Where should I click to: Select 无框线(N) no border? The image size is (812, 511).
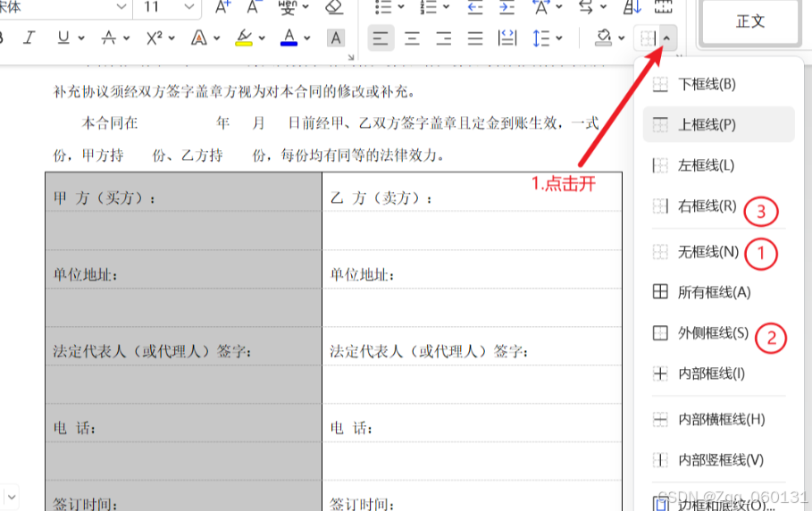[x=718, y=252]
